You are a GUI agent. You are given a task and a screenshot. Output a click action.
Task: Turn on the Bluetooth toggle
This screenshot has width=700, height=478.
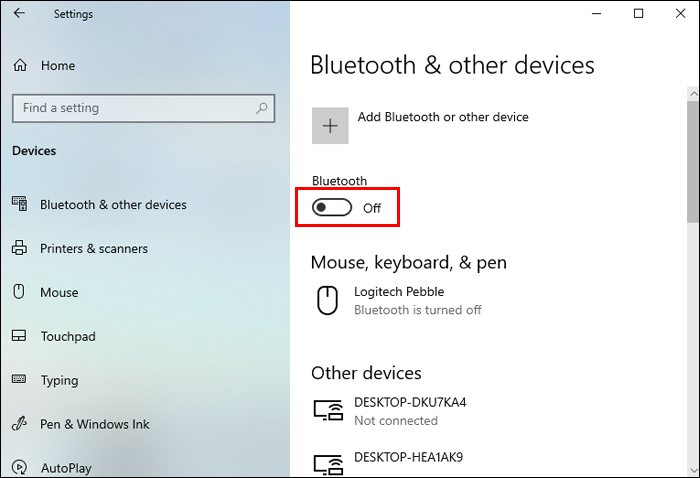point(333,207)
